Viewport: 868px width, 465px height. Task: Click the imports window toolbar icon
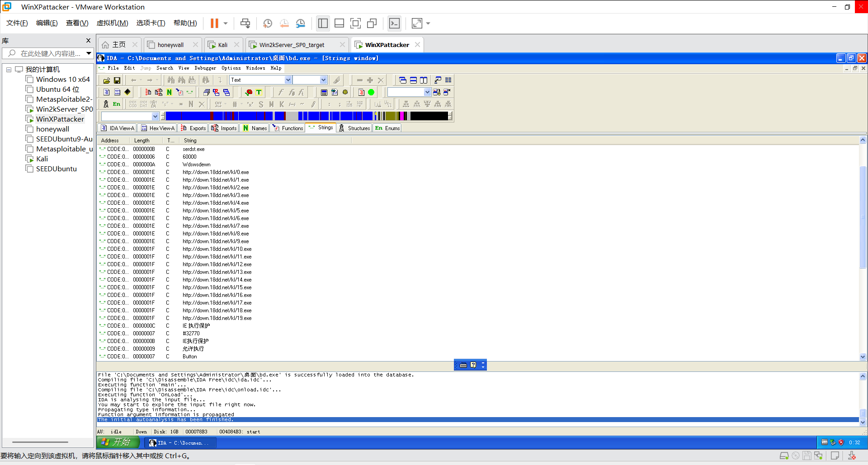[159, 92]
